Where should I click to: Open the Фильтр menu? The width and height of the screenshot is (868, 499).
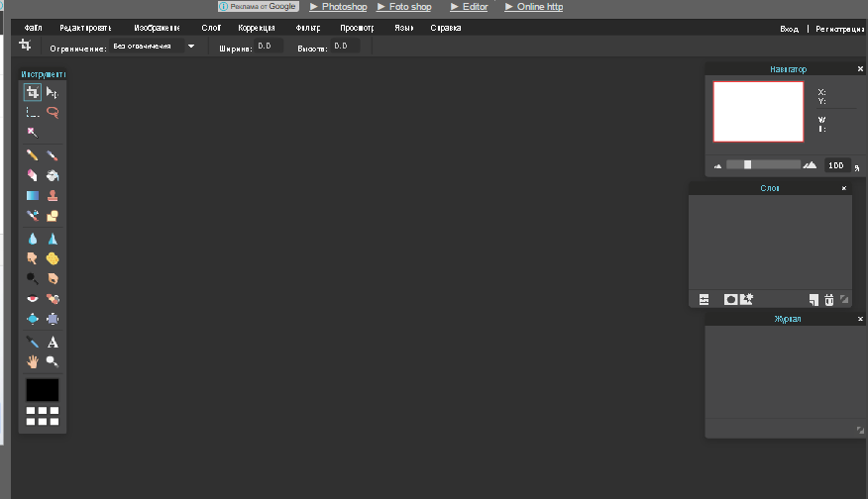pyautogui.click(x=308, y=28)
